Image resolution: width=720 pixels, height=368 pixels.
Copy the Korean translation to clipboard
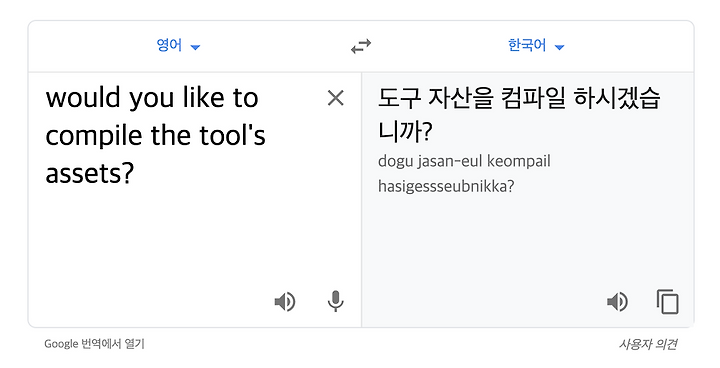click(668, 302)
